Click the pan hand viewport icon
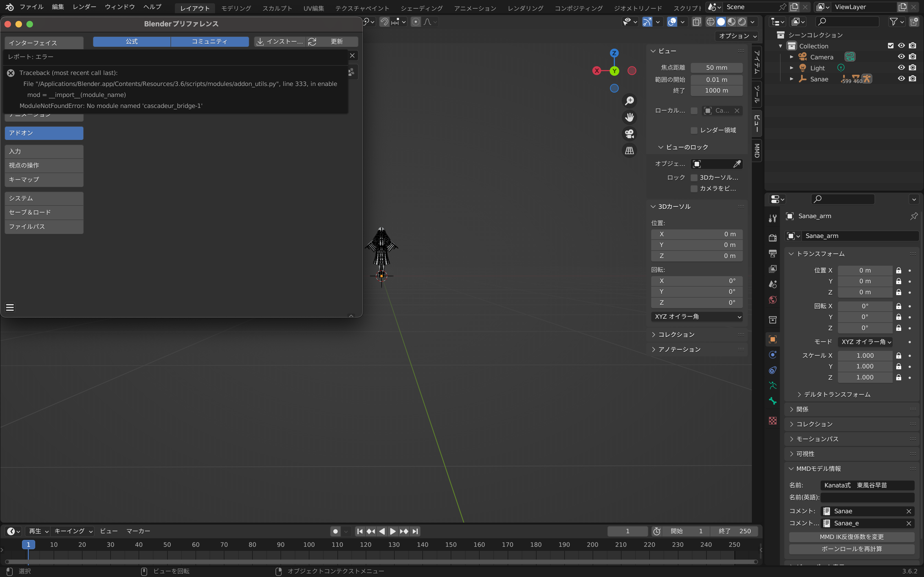924x577 pixels. pos(629,117)
